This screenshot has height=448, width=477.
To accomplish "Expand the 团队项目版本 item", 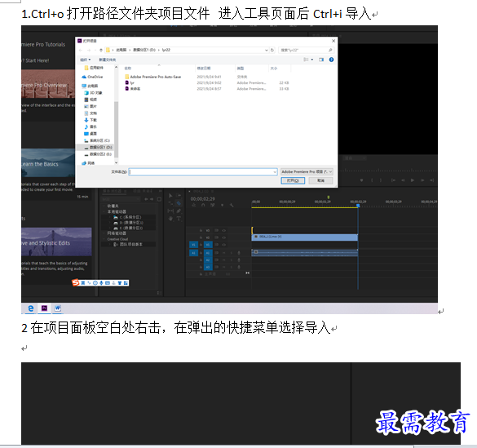I will (109, 244).
